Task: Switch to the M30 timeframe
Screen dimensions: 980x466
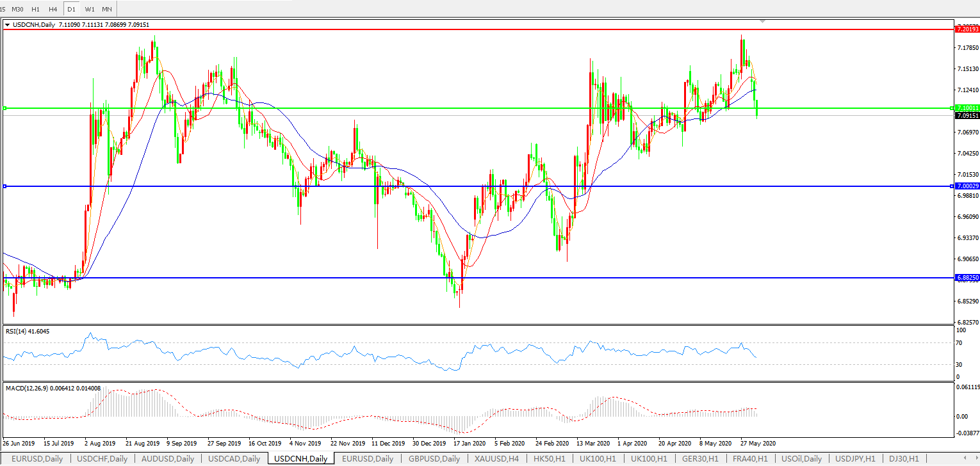Action: (x=18, y=9)
